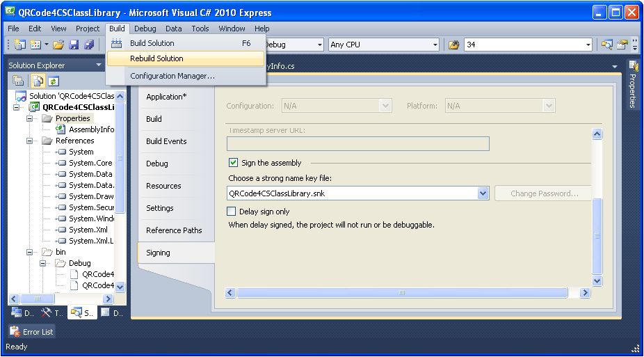
Task: Click the Add New Item toolbar icon
Action: [35, 45]
